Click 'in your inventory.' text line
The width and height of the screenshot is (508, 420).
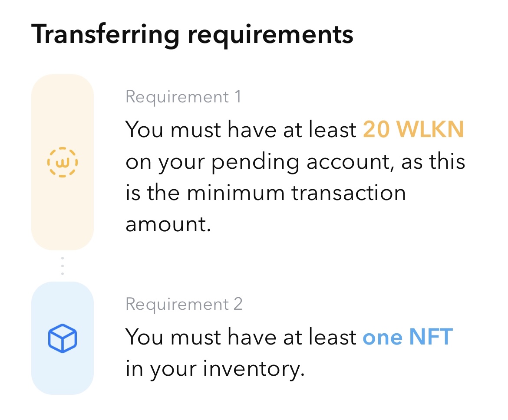(215, 369)
